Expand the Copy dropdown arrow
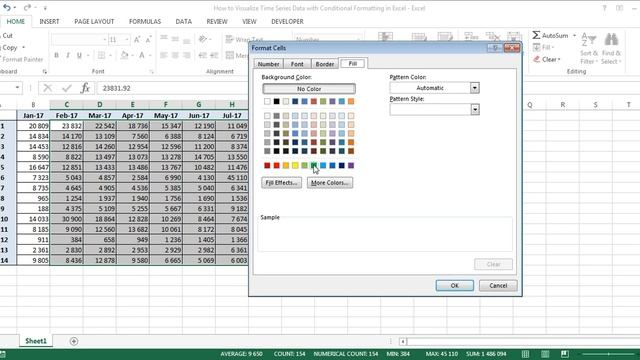The image size is (640, 360). [23, 48]
